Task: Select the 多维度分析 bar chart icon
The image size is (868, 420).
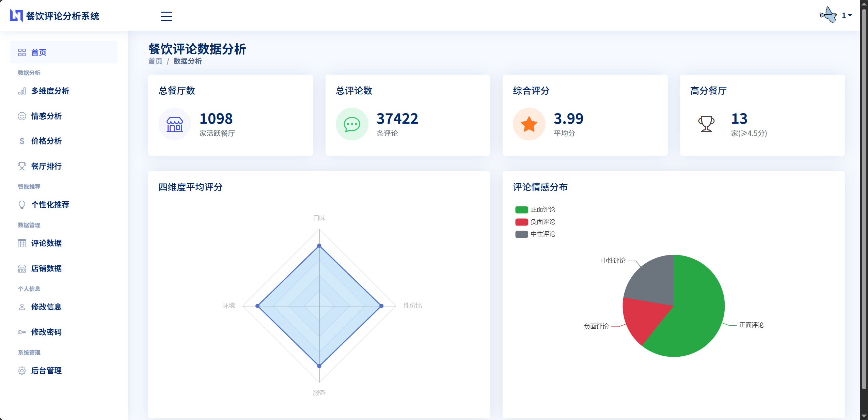Action: pyautogui.click(x=22, y=91)
